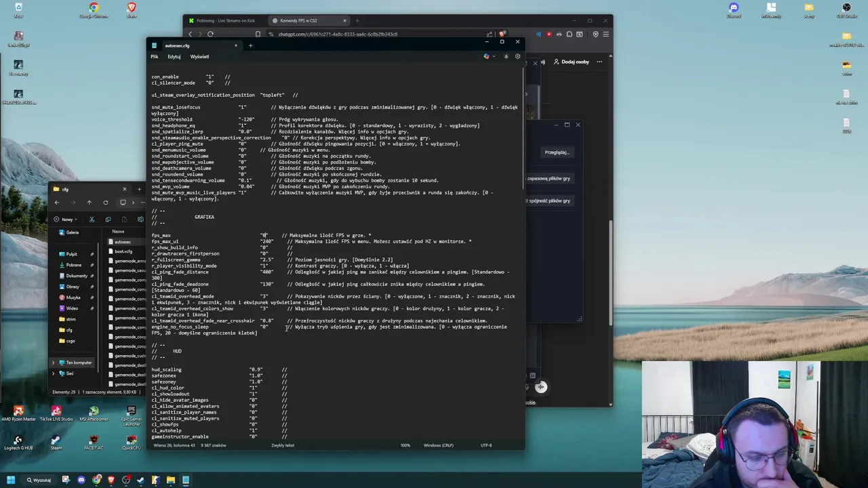Open the Windows Start menu
Screen dimensions: 868x488
pyautogui.click(x=11, y=480)
